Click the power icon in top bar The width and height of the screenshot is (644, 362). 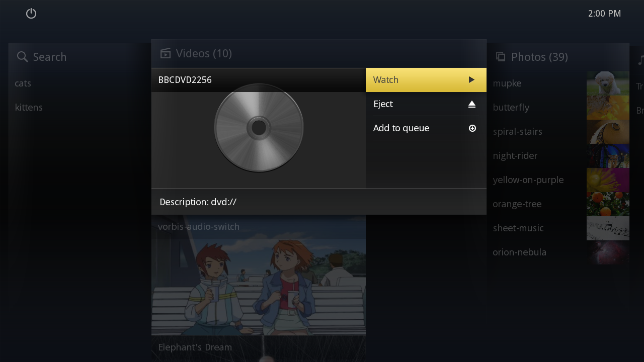point(31,14)
